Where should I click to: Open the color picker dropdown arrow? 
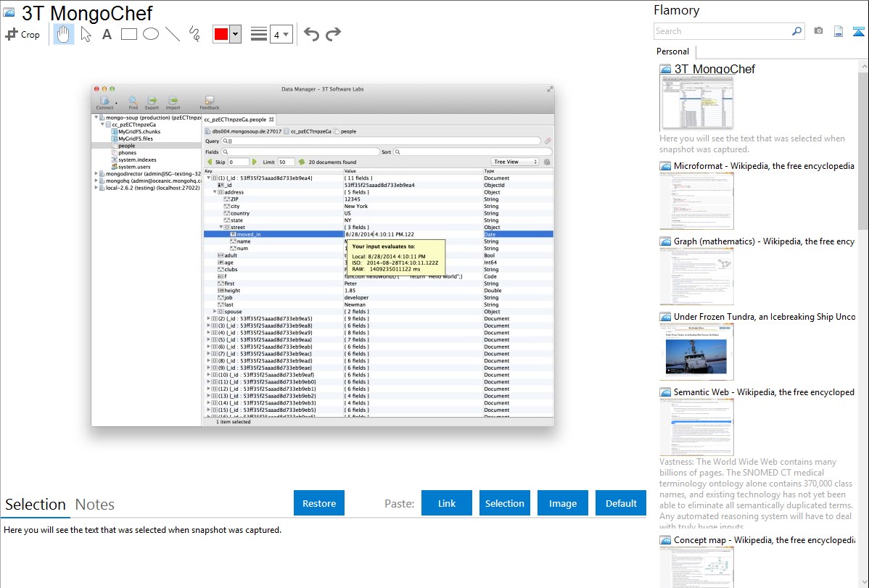pyautogui.click(x=235, y=34)
